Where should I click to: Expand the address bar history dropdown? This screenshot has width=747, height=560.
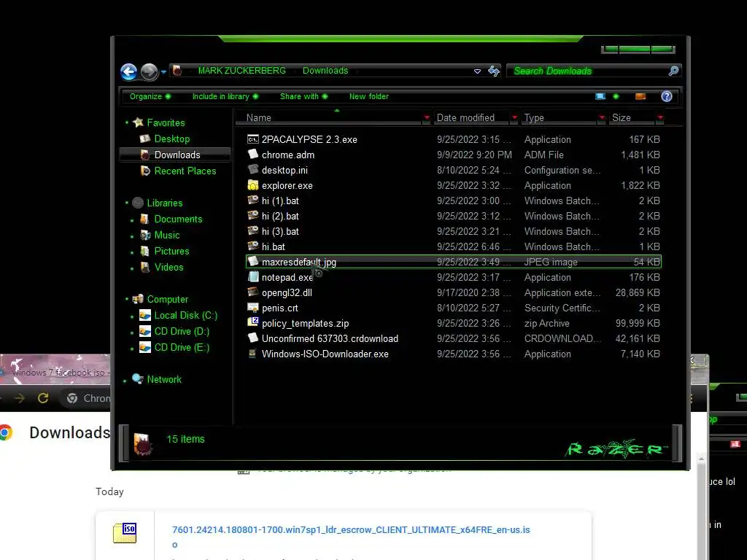point(477,71)
